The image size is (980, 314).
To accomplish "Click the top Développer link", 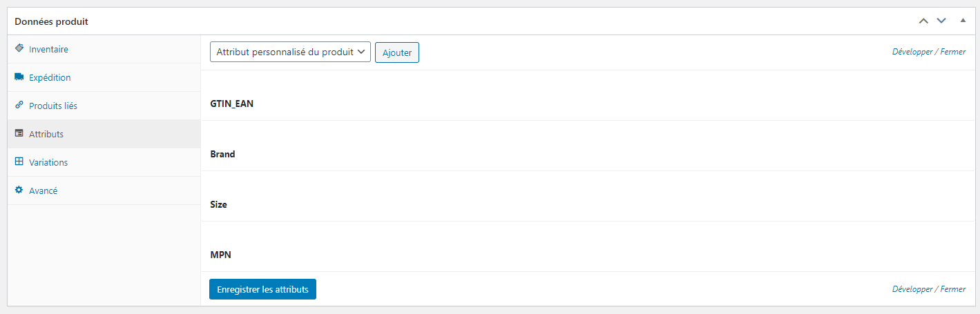I will [x=912, y=52].
